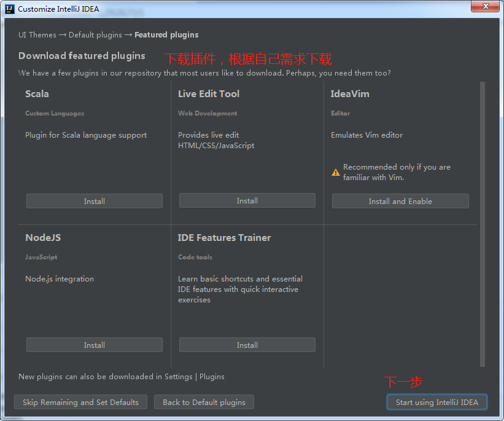This screenshot has width=504, height=421.
Task: Click 'Recommended only if you are familiar' note
Action: [397, 172]
